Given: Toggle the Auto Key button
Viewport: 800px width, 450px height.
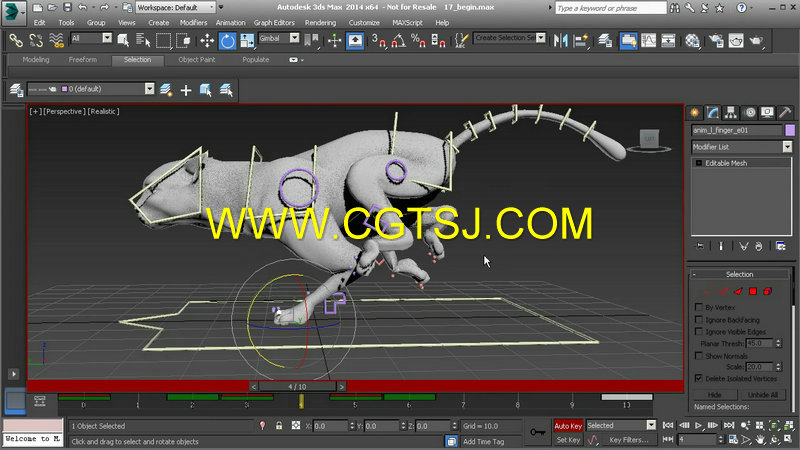Looking at the screenshot, I should pyautogui.click(x=568, y=426).
